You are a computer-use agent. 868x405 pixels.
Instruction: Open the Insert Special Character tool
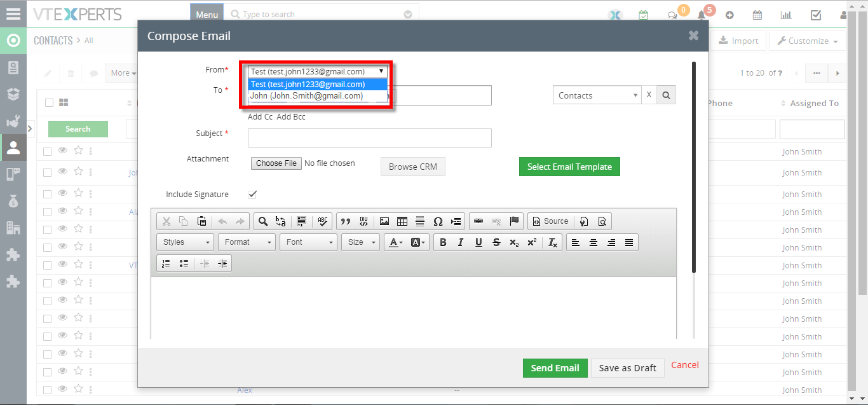coord(438,221)
